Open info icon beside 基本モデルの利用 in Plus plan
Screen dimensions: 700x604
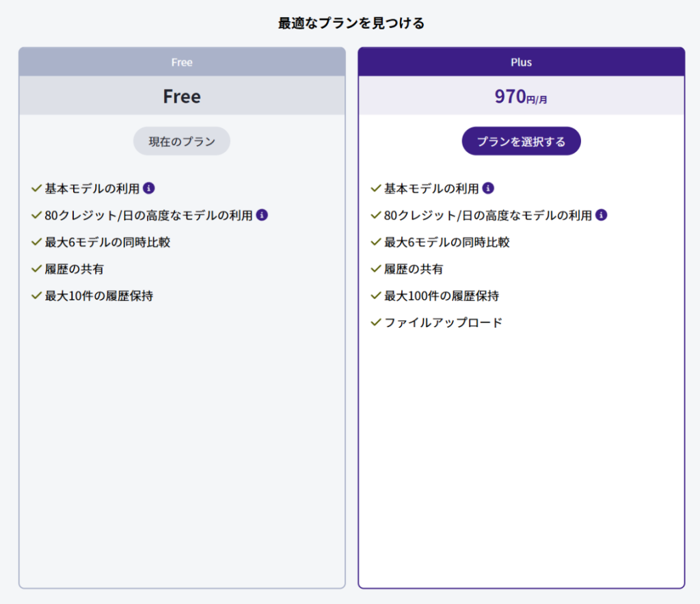pyautogui.click(x=488, y=188)
